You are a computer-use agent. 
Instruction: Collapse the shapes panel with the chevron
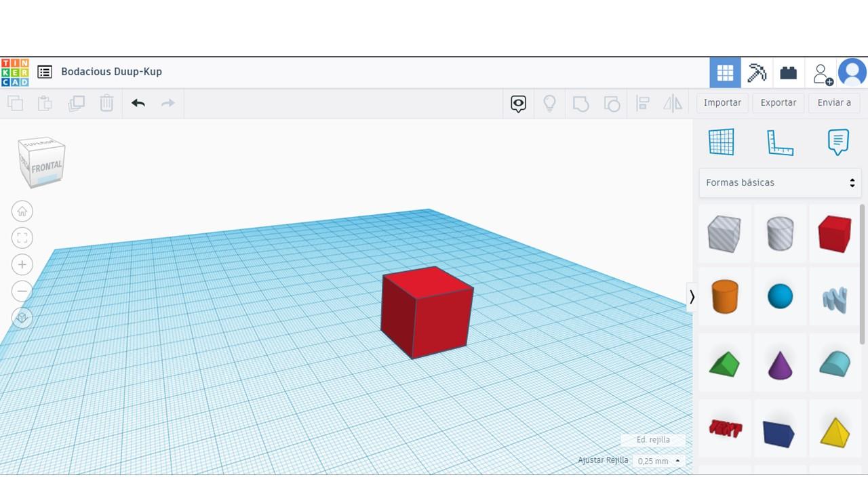coord(692,297)
